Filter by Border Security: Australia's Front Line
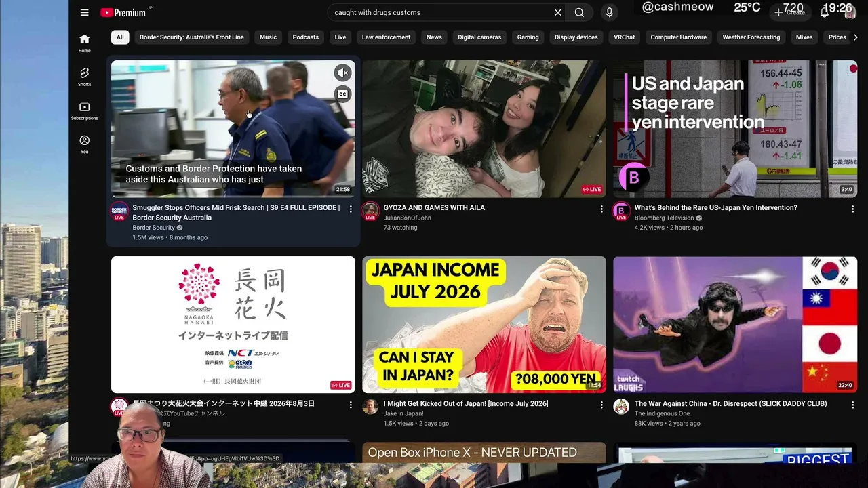The height and width of the screenshot is (488, 868). (191, 37)
